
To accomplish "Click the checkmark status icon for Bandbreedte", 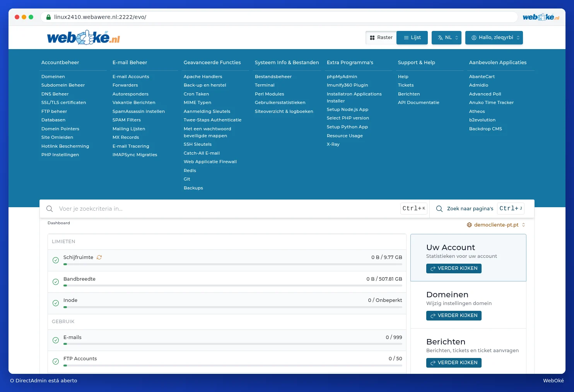I will coord(56,282).
